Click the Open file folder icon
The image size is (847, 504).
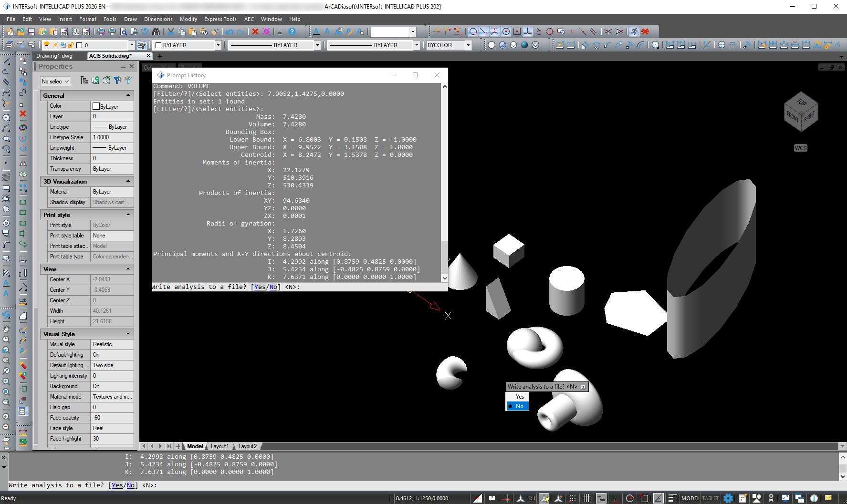point(21,31)
